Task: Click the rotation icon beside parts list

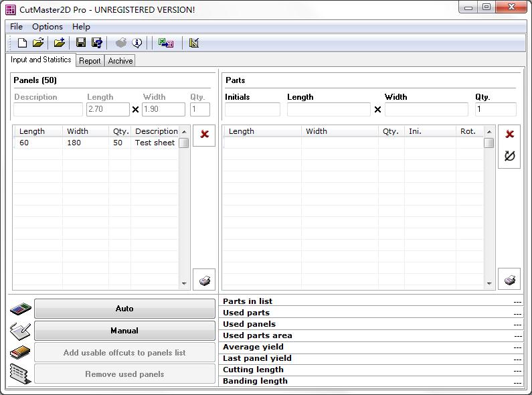Action: (509, 156)
